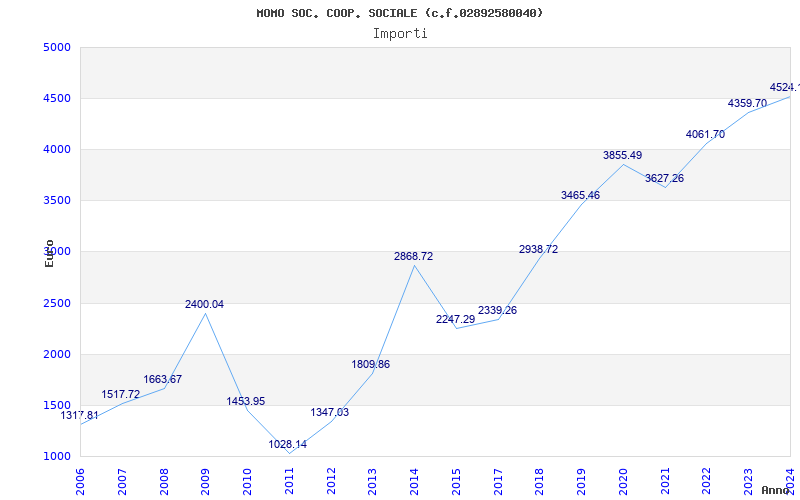The width and height of the screenshot is (800, 500).
Task: Select the 1317.81 data label
Action: pyautogui.click(x=80, y=415)
